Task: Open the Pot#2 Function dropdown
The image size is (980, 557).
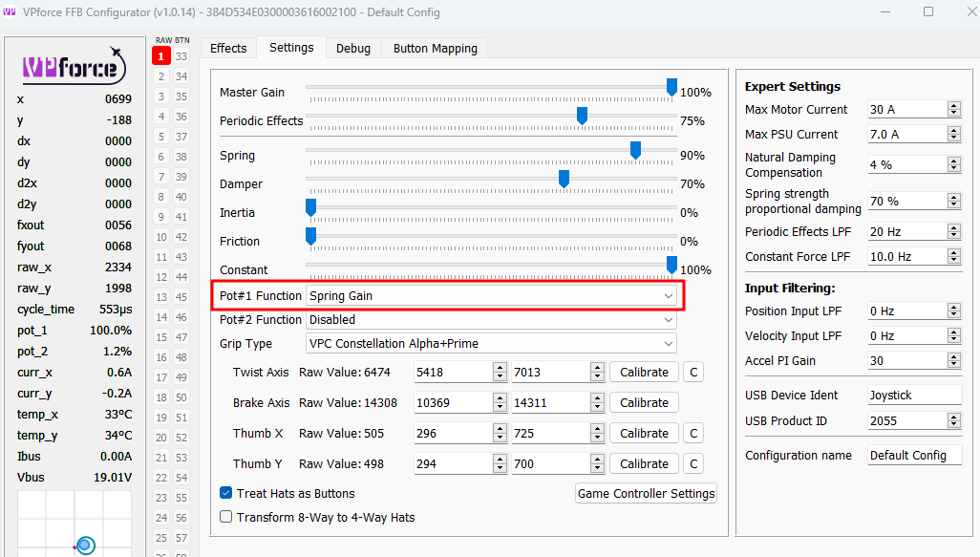Action: tap(491, 319)
